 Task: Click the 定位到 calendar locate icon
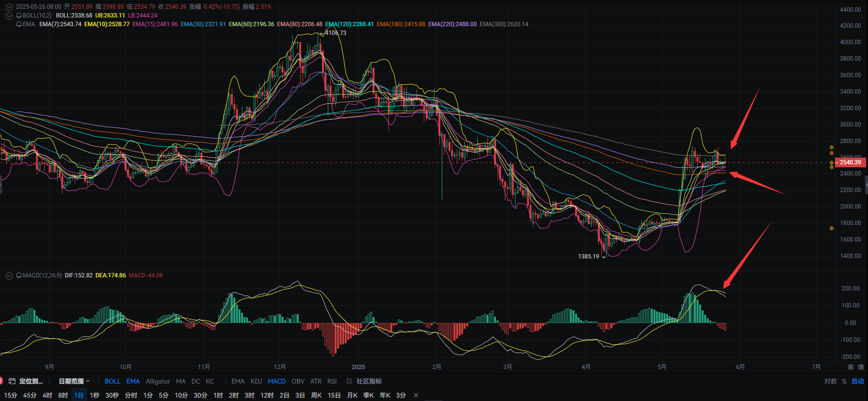click(12, 381)
